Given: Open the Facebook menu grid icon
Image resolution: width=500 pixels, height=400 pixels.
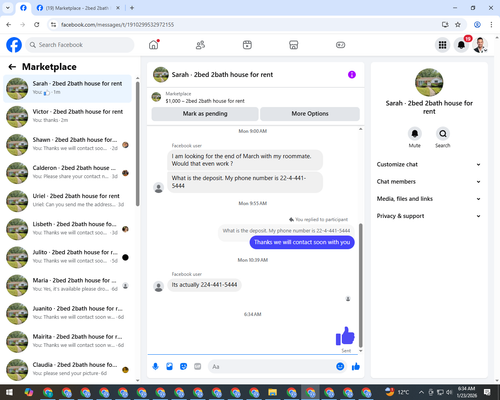Looking at the screenshot, I should 442,45.
